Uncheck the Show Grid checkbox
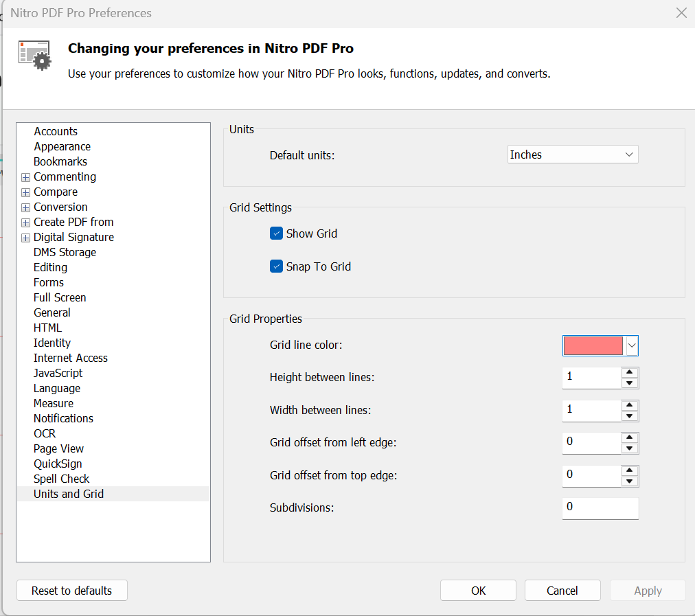695x616 pixels. (x=276, y=233)
